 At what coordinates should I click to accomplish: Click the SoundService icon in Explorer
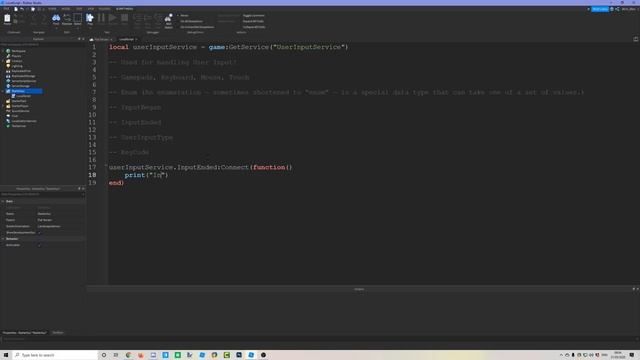click(8, 111)
